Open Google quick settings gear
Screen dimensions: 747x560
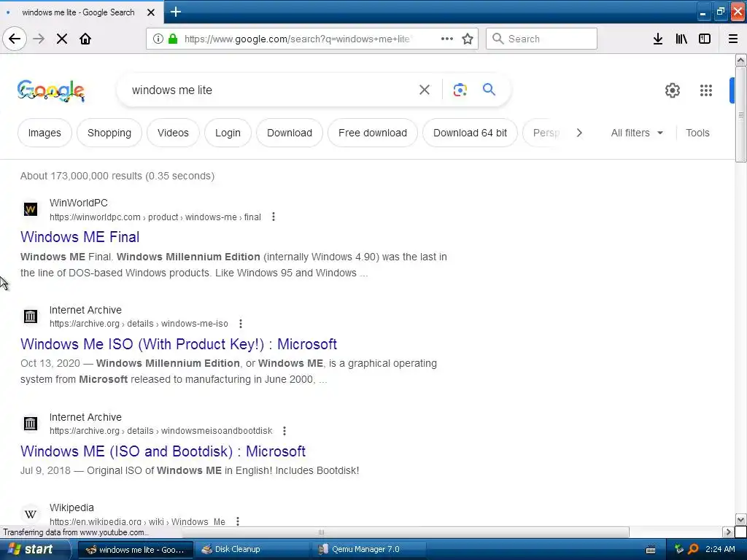pos(672,90)
